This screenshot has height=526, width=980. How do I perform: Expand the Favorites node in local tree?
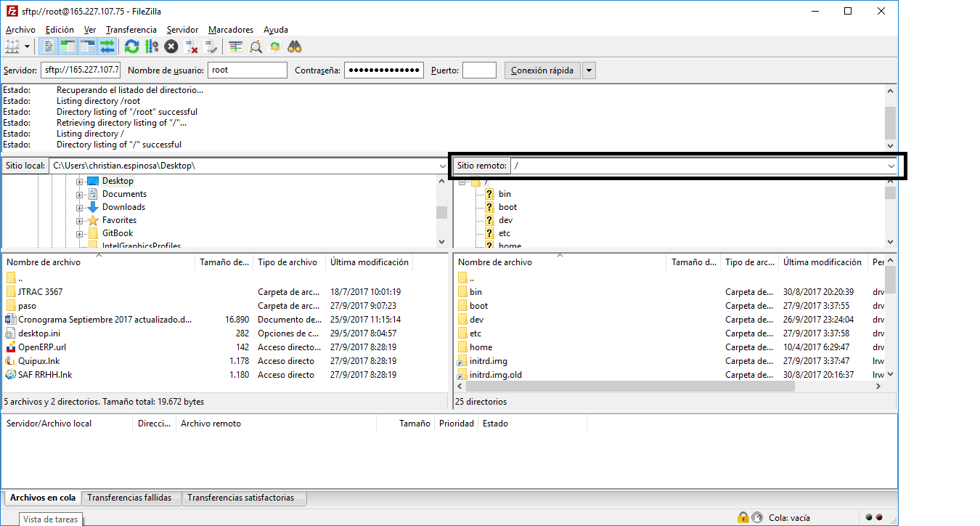point(80,220)
